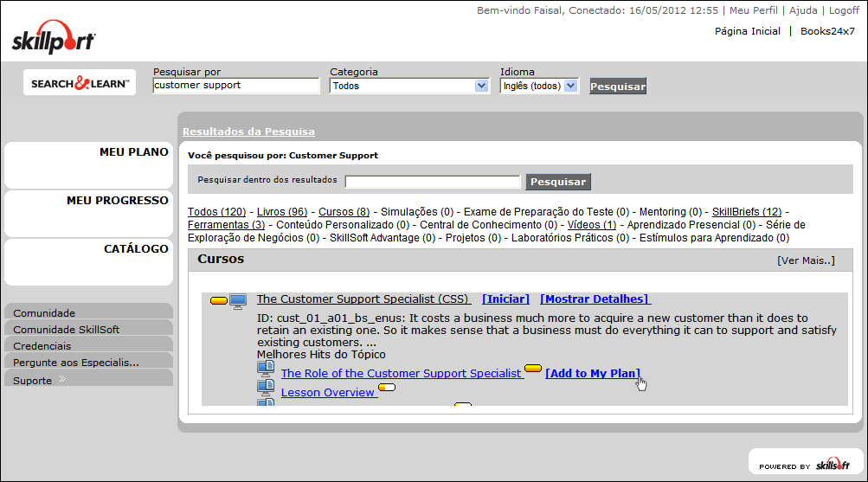Image resolution: width=868 pixels, height=482 pixels.
Task: Select Pergunte aos Especialistas item
Action: coord(88,362)
